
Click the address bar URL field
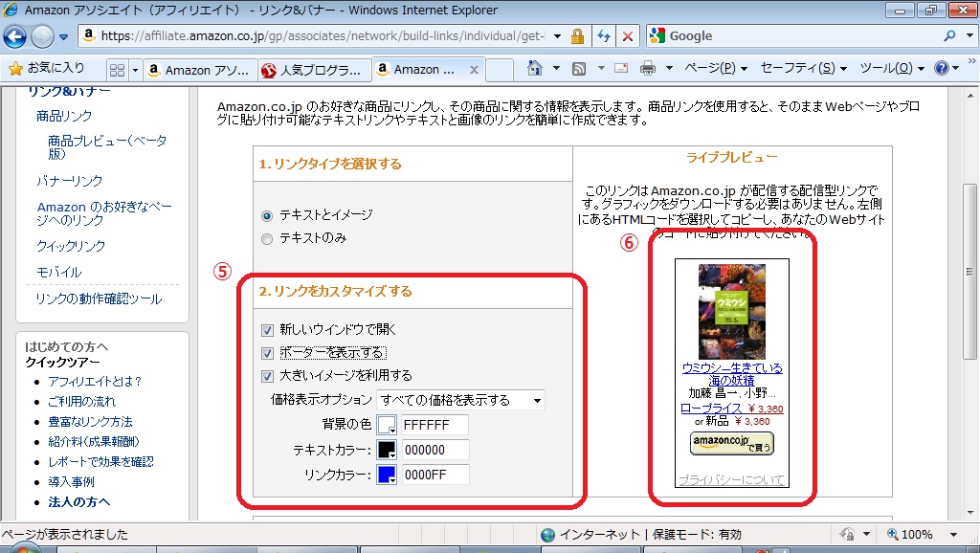[322, 36]
